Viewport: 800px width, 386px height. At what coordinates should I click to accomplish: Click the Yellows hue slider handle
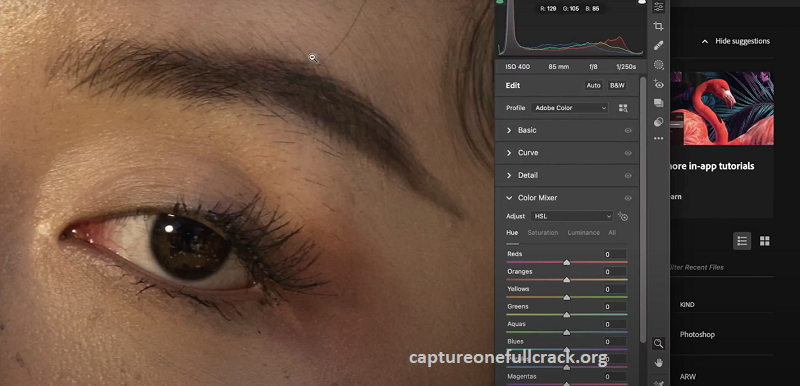566,297
